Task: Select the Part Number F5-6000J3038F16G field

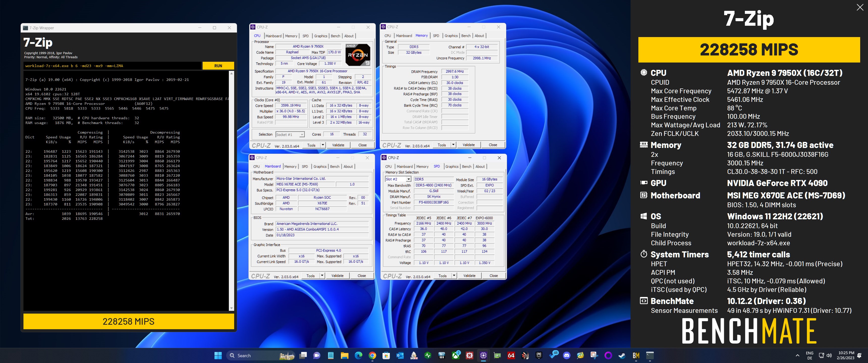Action: [x=434, y=202]
